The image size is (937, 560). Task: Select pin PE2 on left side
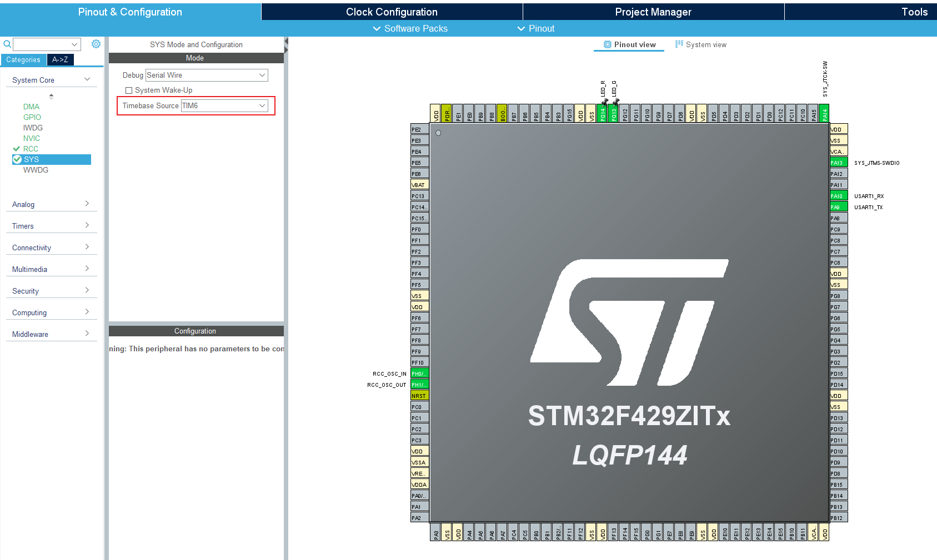click(x=419, y=129)
